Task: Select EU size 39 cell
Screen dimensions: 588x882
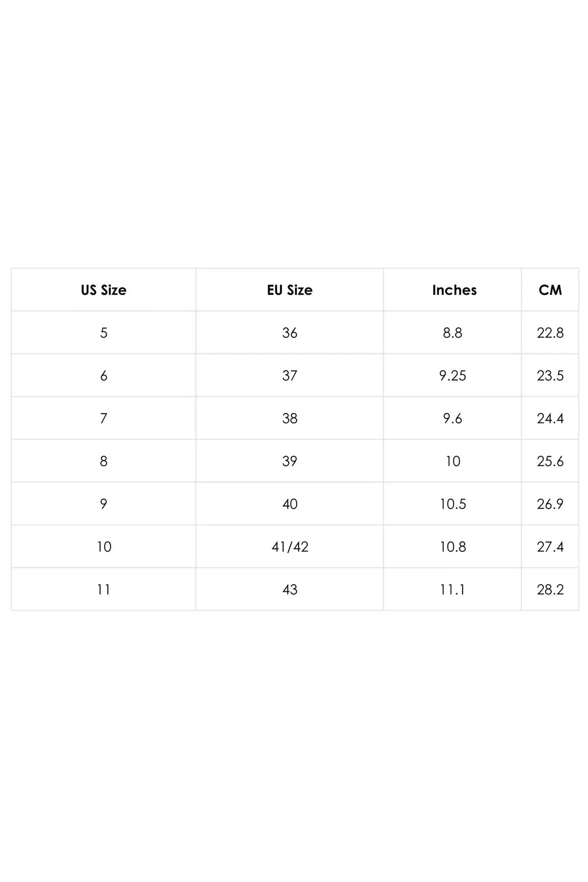Action: (289, 461)
